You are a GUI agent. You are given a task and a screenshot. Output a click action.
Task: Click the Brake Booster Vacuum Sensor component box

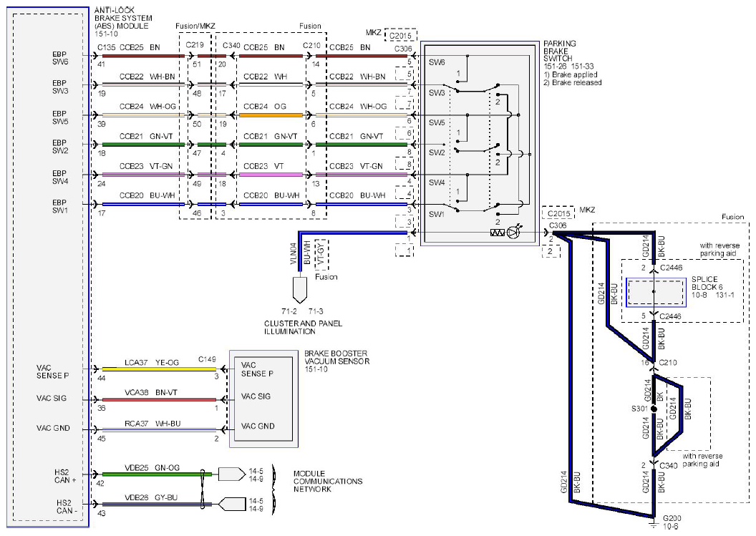pos(263,399)
